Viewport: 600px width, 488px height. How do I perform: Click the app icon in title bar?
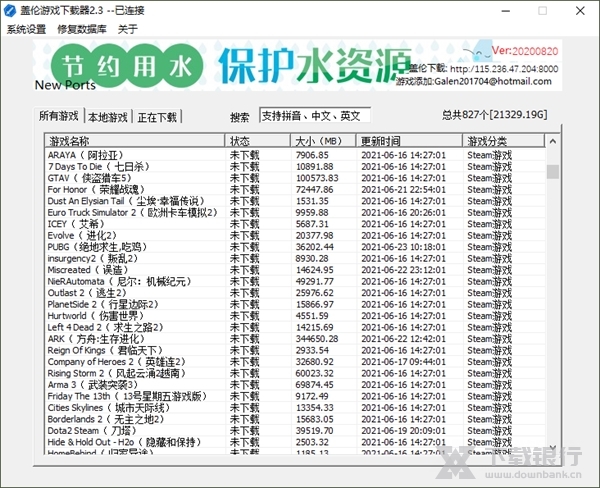click(x=10, y=10)
